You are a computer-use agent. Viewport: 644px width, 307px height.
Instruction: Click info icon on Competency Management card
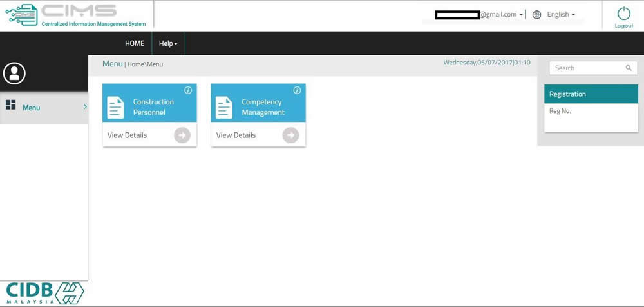click(x=297, y=90)
